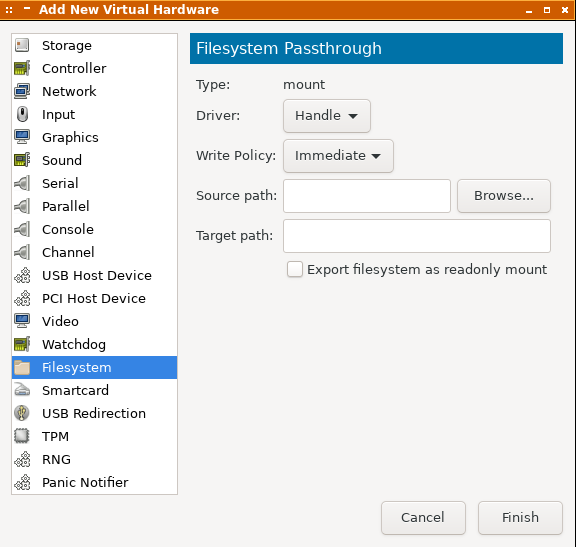Click the Filesystem folder icon
The image size is (576, 547).
click(22, 367)
